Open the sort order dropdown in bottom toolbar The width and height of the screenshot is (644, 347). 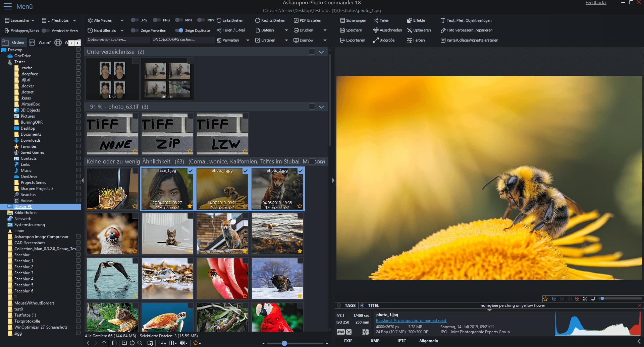[x=162, y=343]
